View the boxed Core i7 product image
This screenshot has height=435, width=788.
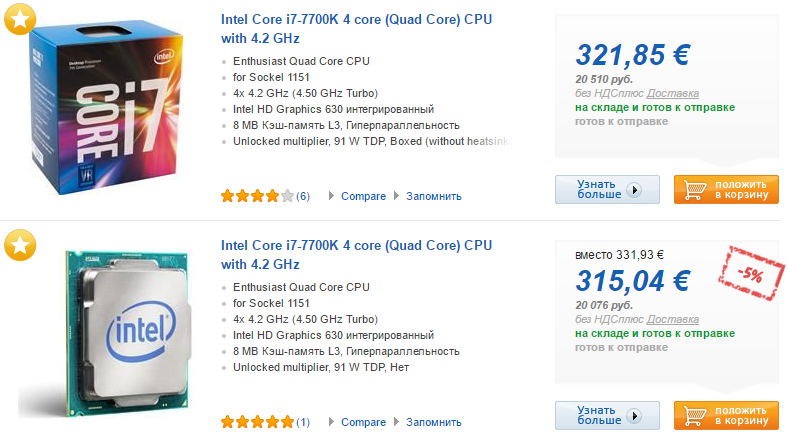111,107
